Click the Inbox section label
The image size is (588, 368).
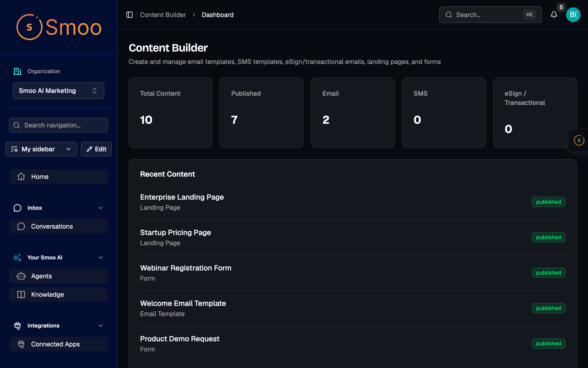[x=35, y=208]
